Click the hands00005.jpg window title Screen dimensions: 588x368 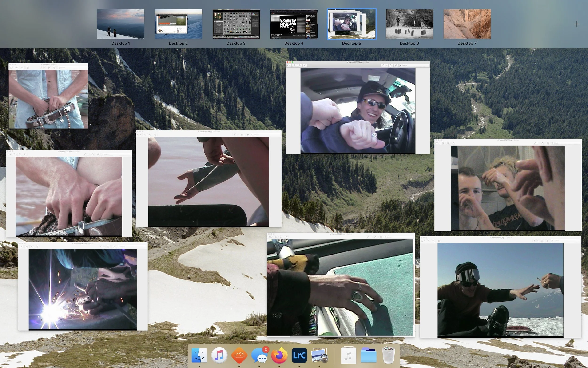(355, 62)
